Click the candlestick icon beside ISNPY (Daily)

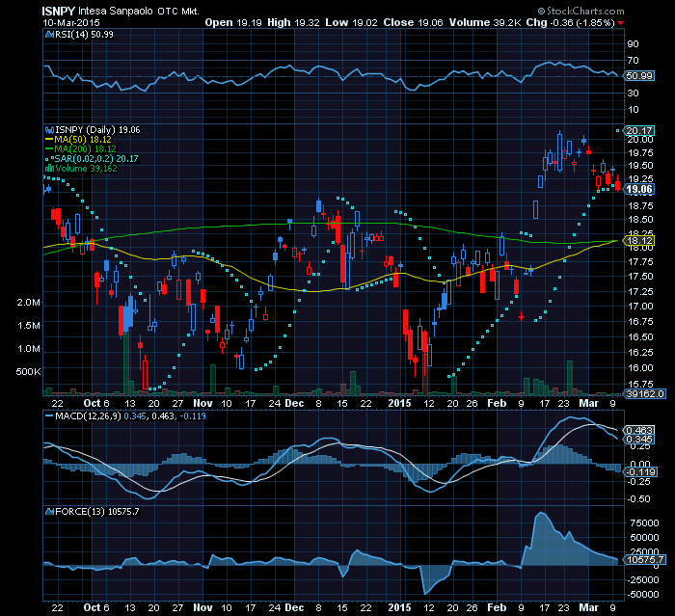pos(49,129)
